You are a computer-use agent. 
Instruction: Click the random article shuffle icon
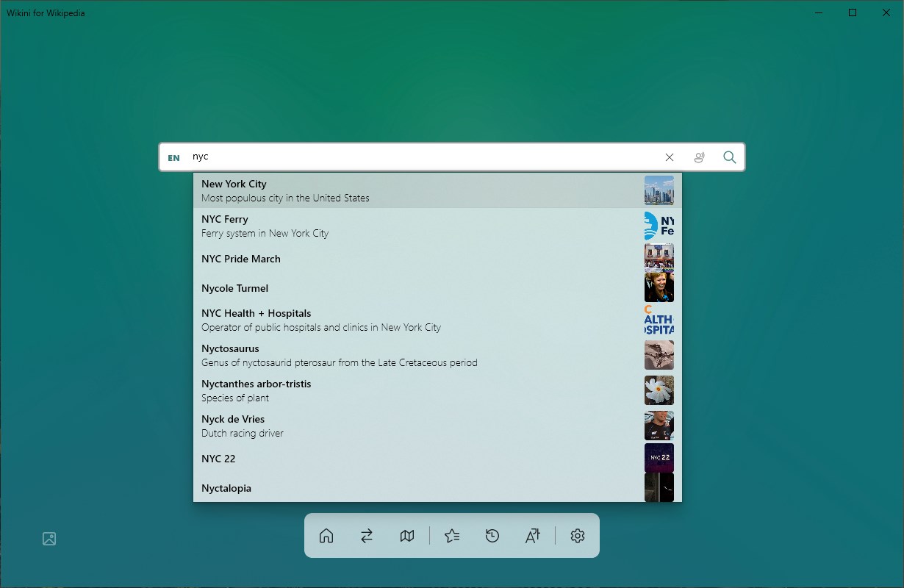(367, 536)
